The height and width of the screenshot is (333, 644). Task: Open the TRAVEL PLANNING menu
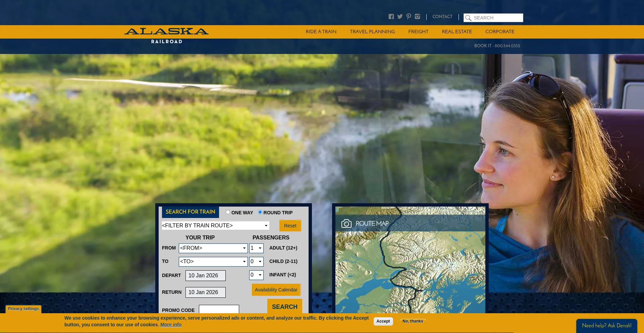point(372,32)
